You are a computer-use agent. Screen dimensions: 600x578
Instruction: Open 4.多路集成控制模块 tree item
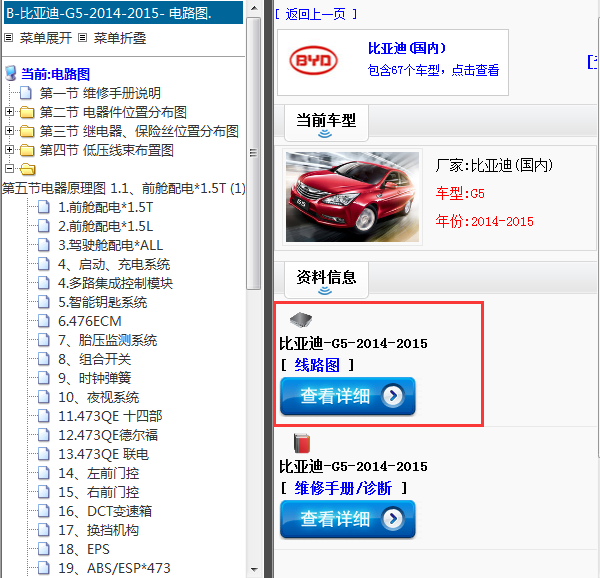pyautogui.click(x=115, y=283)
